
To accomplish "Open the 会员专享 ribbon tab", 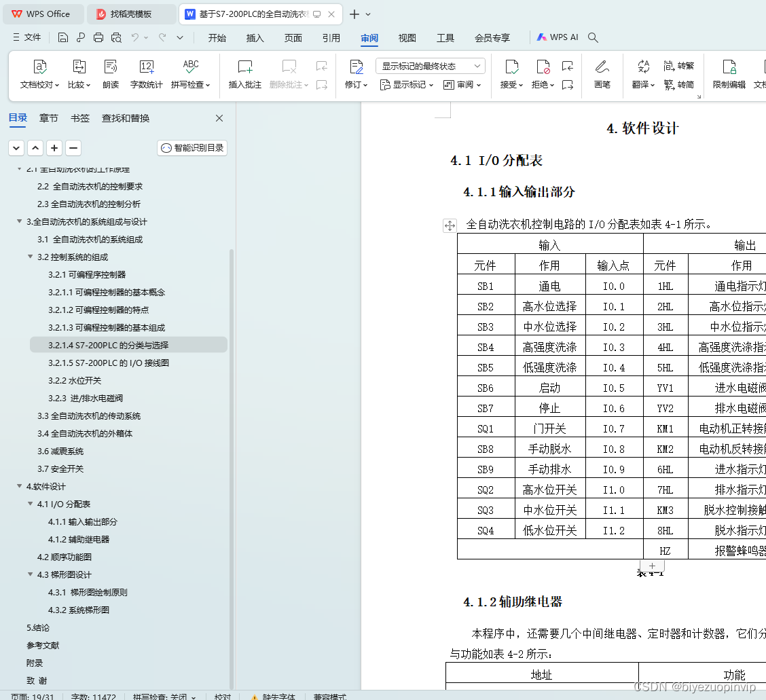I will pos(492,38).
